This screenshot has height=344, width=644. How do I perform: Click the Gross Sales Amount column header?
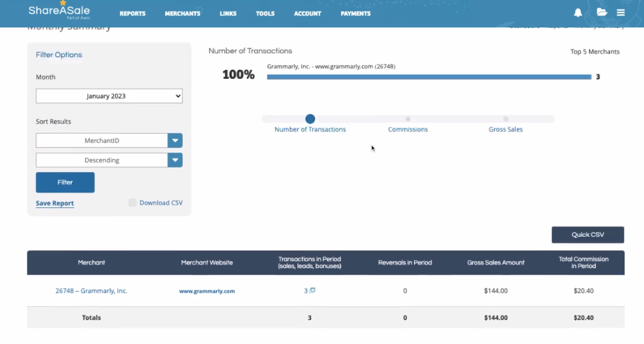[496, 263]
